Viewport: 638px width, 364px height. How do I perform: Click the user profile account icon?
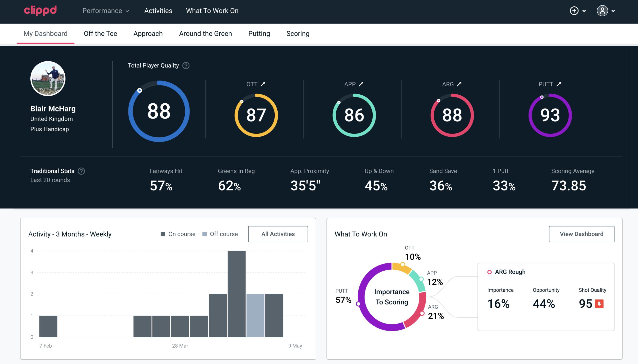click(x=603, y=11)
